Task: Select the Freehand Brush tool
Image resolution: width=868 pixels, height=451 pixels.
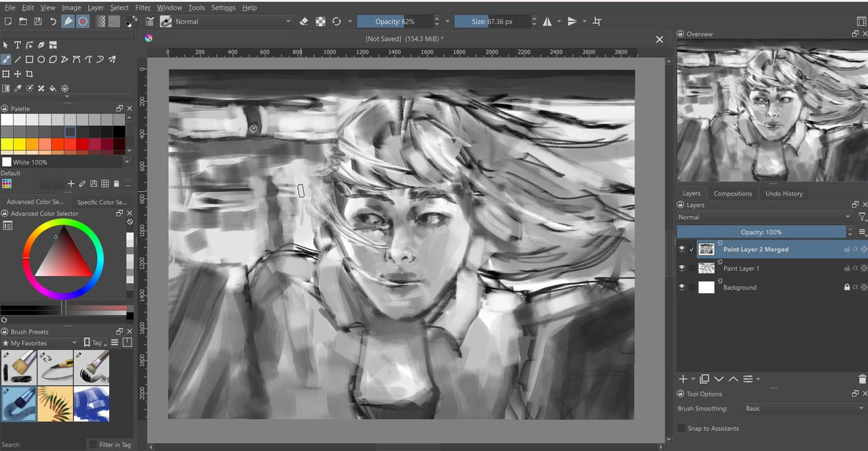Action: click(7, 59)
